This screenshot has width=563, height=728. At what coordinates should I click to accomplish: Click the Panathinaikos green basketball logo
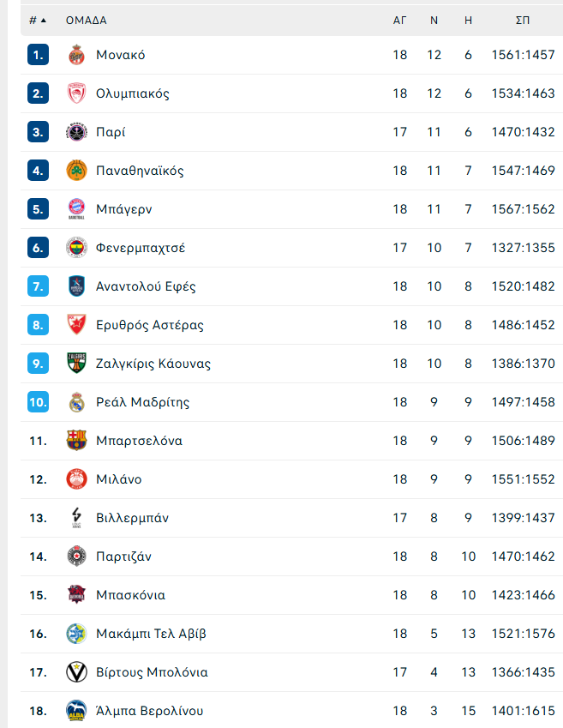pos(76,171)
